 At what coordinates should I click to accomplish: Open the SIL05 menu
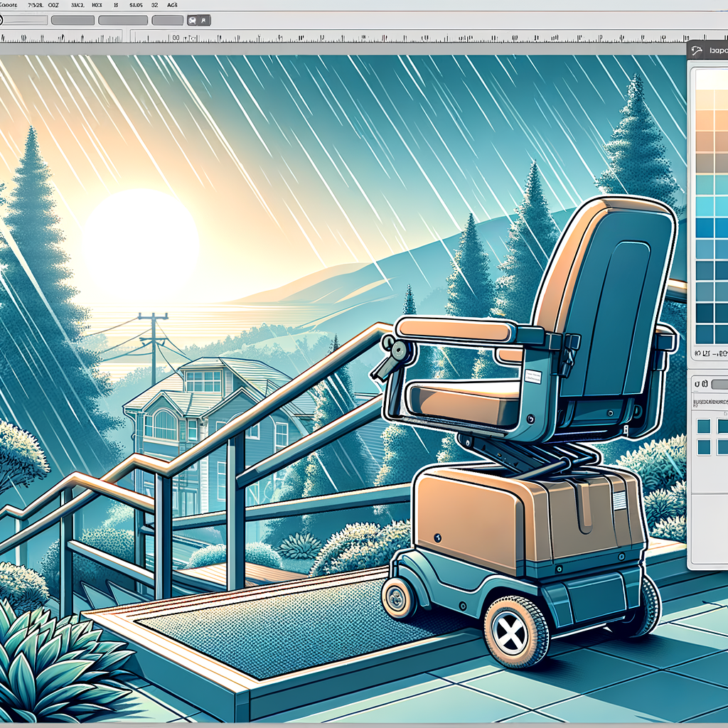pyautogui.click(x=136, y=5)
